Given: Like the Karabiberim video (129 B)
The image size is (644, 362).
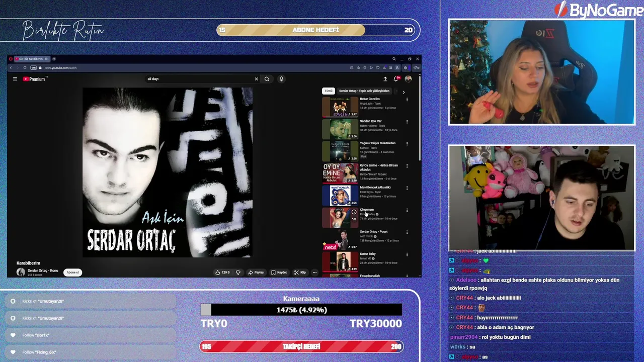Looking at the screenshot, I should pyautogui.click(x=222, y=273).
